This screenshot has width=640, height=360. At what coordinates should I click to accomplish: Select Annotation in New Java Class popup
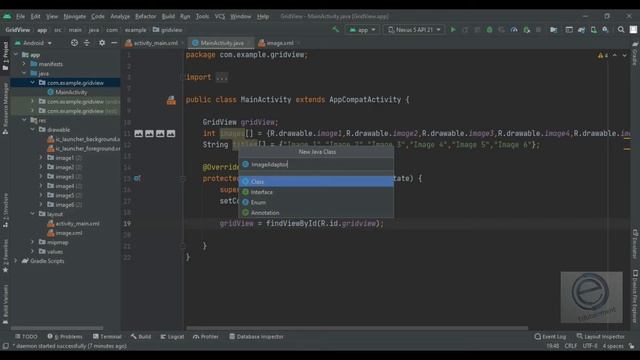pyautogui.click(x=316, y=213)
